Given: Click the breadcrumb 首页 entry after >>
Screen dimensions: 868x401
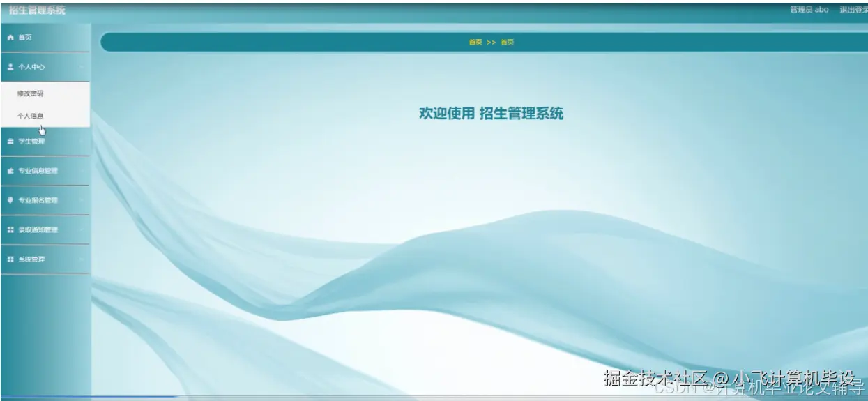Looking at the screenshot, I should 508,42.
